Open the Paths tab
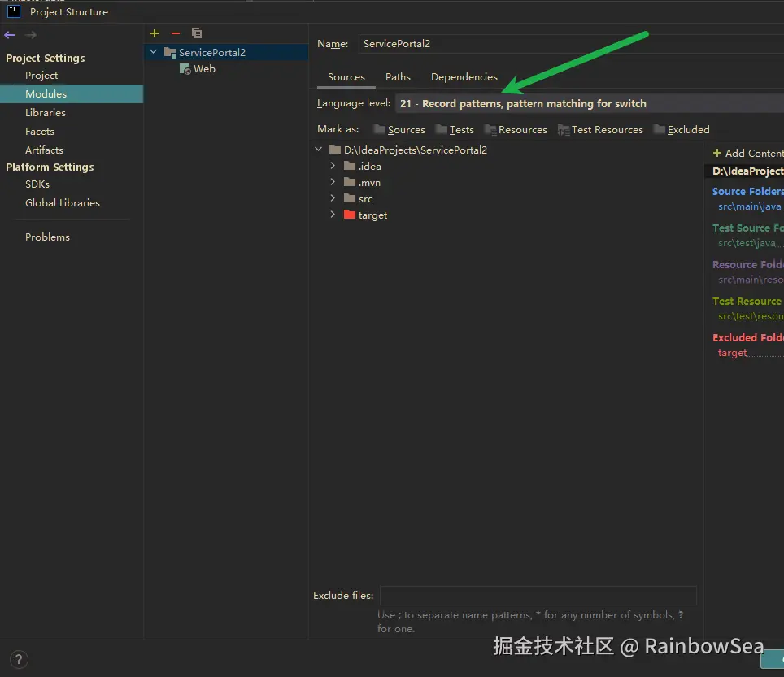This screenshot has width=784, height=677. point(398,77)
